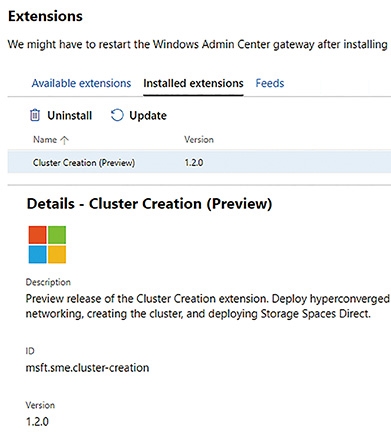Sort the list by Name column header
Viewport: 391px width, 439px height.
(45, 139)
